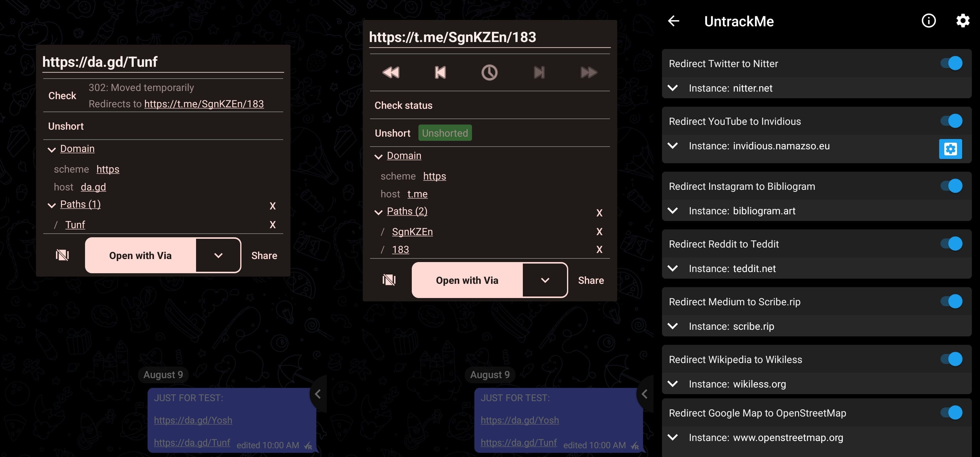Click the da.gd host value
Screen dimensions: 980x457
pyautogui.click(x=93, y=187)
